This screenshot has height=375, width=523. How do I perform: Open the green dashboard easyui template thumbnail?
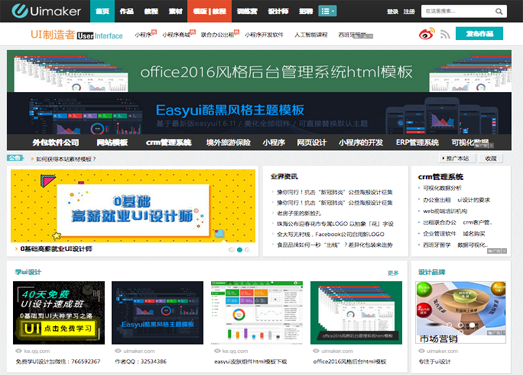(257, 313)
